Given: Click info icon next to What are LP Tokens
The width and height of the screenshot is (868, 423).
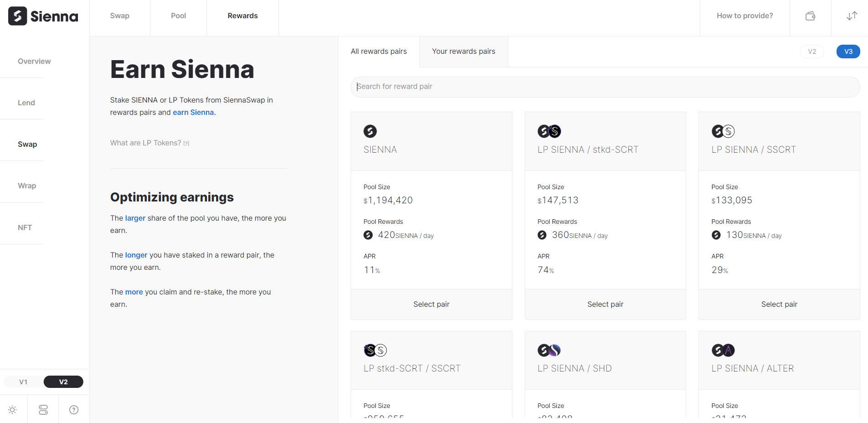Looking at the screenshot, I should click(x=186, y=144).
